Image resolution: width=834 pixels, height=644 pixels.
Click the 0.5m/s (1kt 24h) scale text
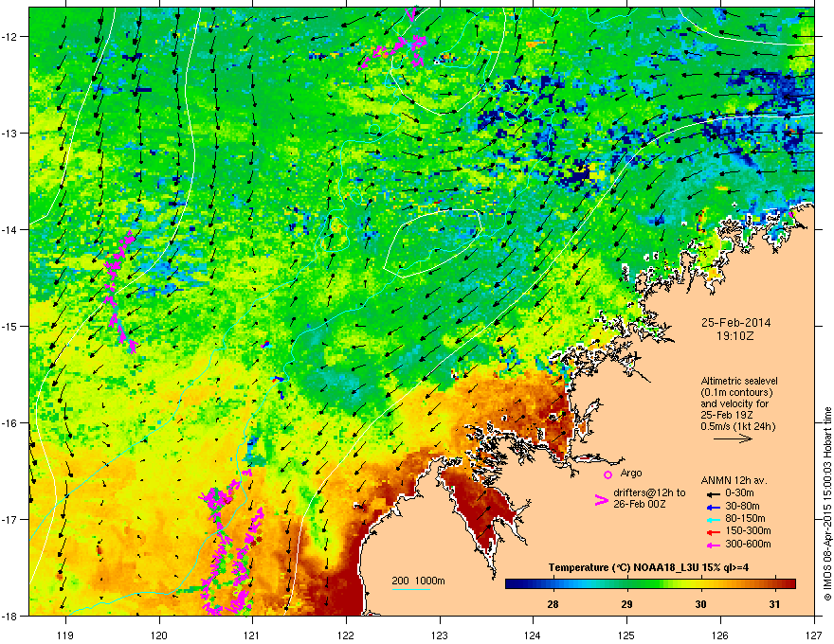pyautogui.click(x=738, y=426)
